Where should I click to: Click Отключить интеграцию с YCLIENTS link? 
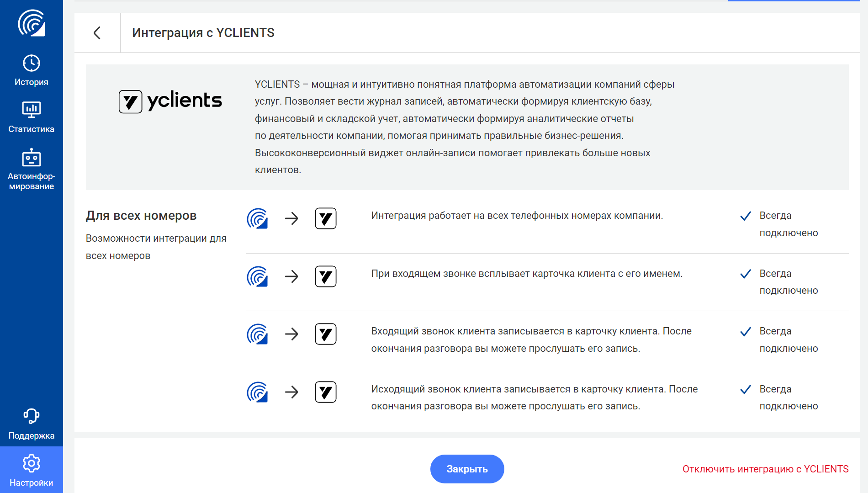point(765,469)
